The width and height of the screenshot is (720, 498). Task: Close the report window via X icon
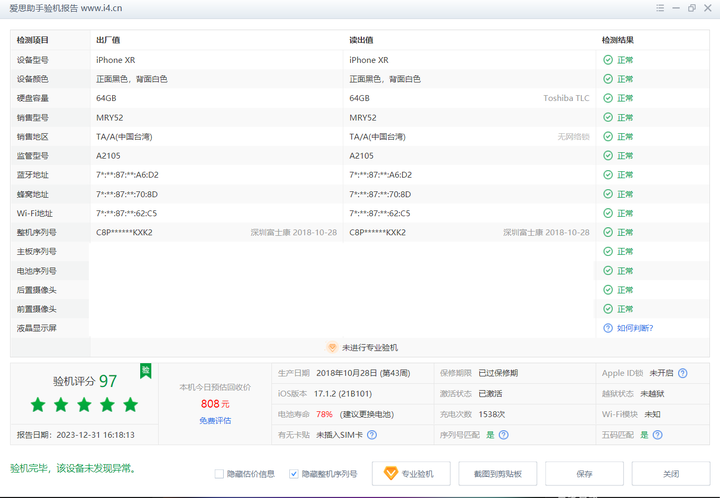tap(708, 8)
